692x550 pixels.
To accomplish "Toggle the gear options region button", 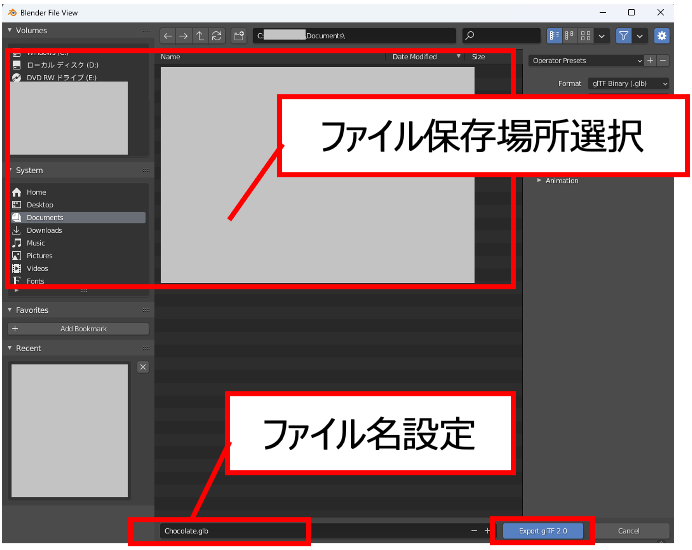I will click(661, 36).
